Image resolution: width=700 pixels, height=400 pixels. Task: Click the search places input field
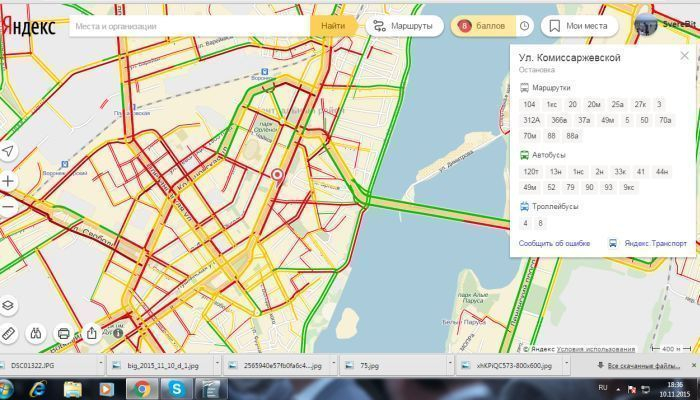tap(188, 25)
